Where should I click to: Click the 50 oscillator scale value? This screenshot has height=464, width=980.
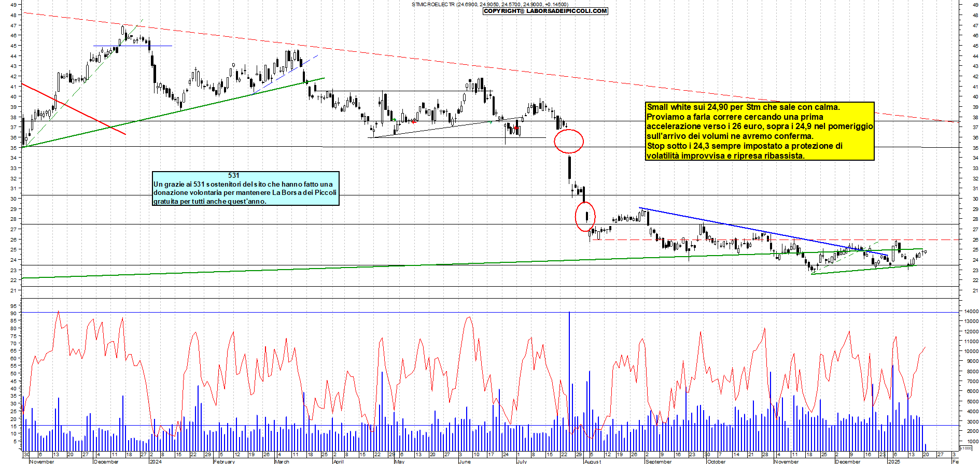(x=13, y=373)
